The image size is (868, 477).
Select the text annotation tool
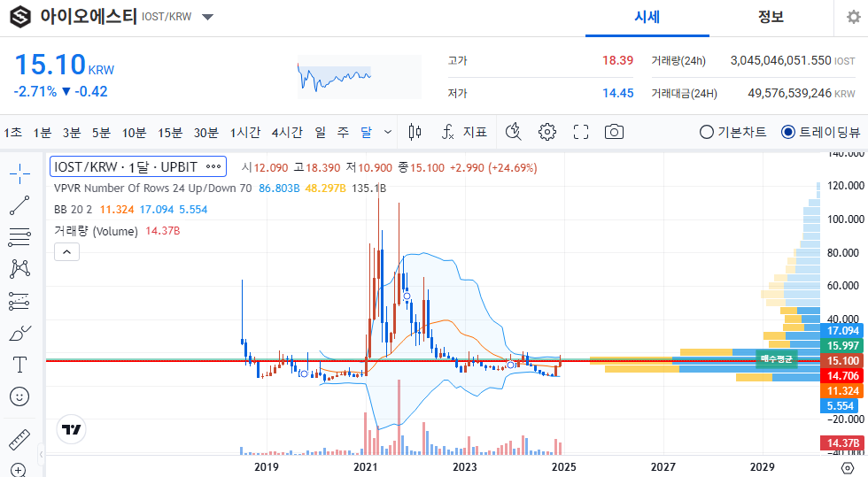[19, 365]
